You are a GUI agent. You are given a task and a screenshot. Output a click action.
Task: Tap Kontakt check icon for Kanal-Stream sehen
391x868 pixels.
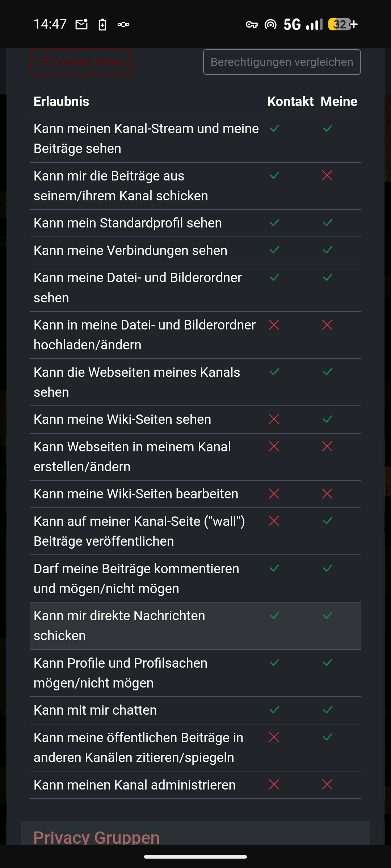point(274,128)
